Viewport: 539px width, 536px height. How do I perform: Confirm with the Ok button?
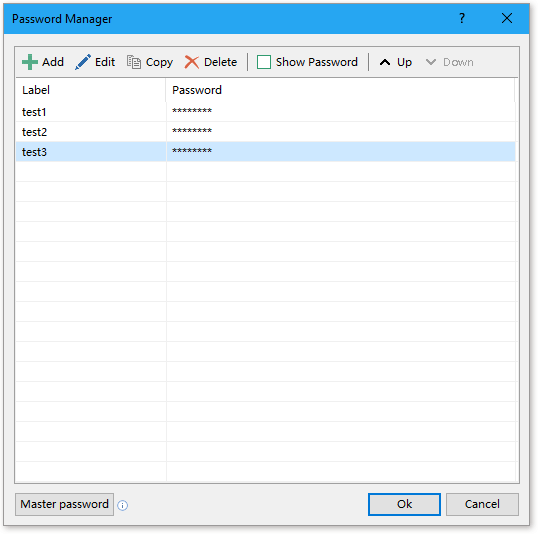(404, 504)
